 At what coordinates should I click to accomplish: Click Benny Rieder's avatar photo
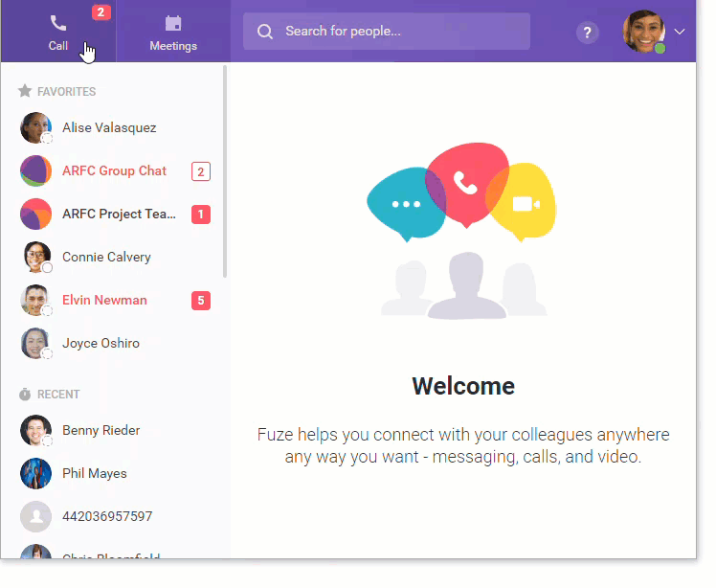35,430
